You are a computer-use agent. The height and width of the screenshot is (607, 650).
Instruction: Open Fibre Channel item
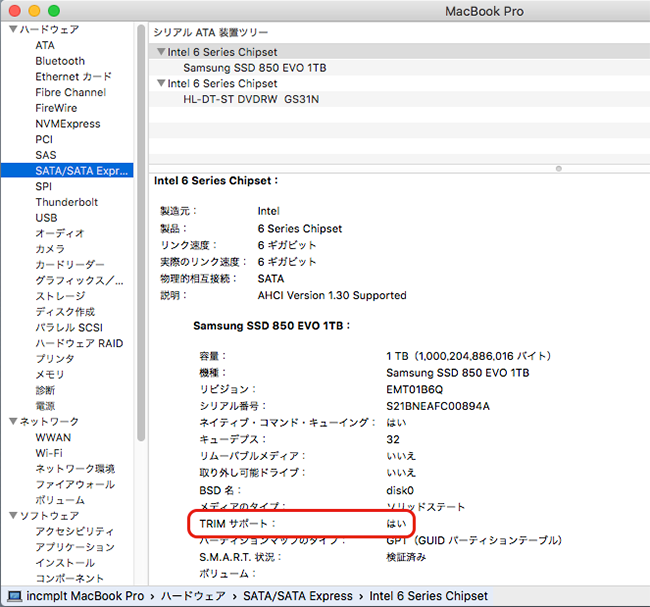pos(70,92)
